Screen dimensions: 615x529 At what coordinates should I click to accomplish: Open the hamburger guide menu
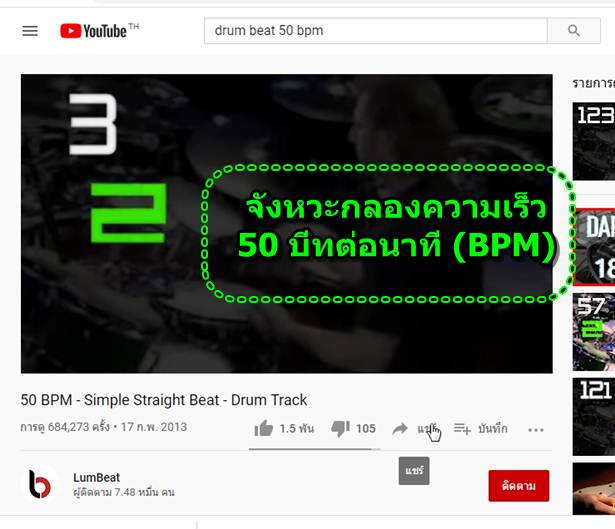pos(30,31)
